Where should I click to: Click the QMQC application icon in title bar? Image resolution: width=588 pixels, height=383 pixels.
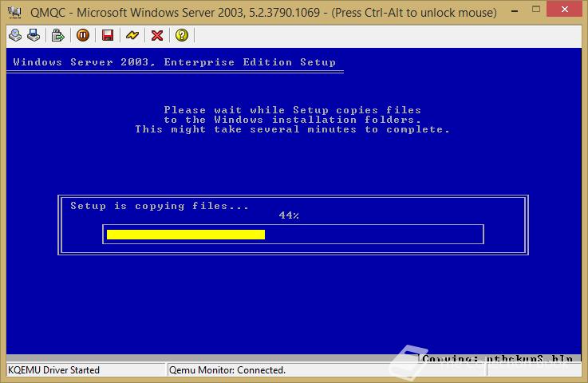click(14, 13)
